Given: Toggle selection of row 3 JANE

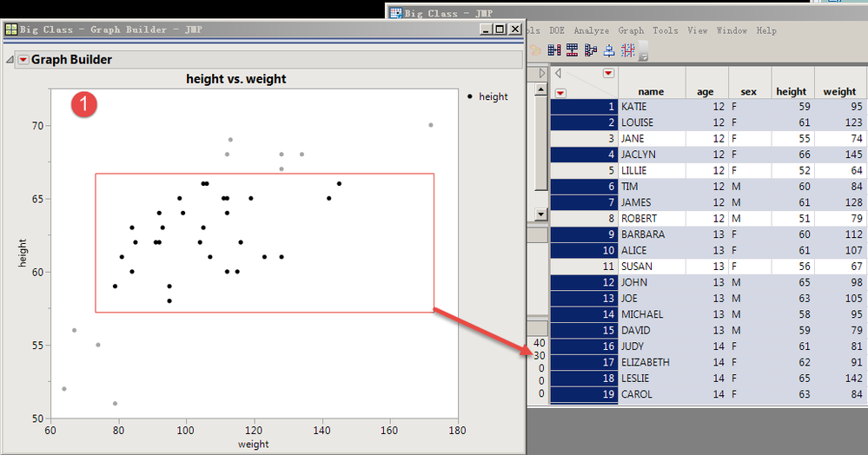Looking at the screenshot, I should coord(584,138).
